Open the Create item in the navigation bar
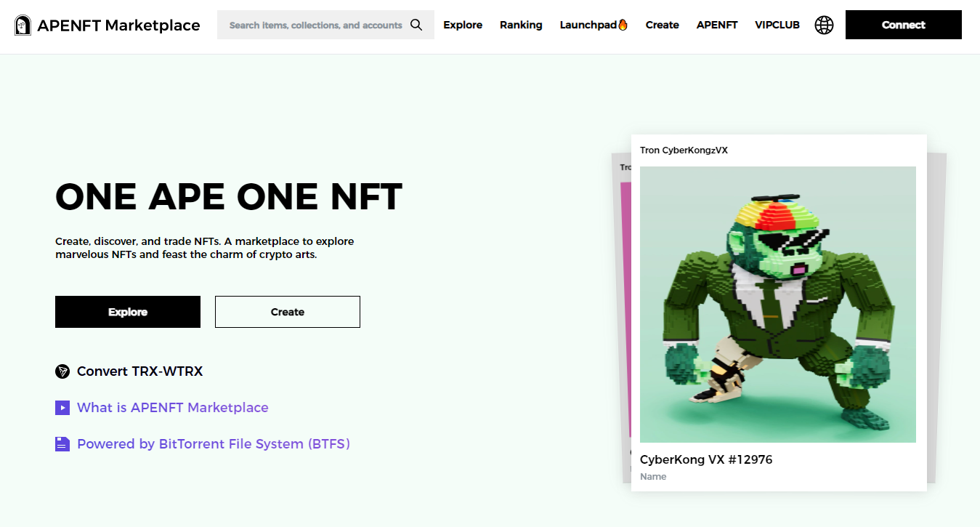Image resolution: width=980 pixels, height=527 pixels. pyautogui.click(x=663, y=25)
